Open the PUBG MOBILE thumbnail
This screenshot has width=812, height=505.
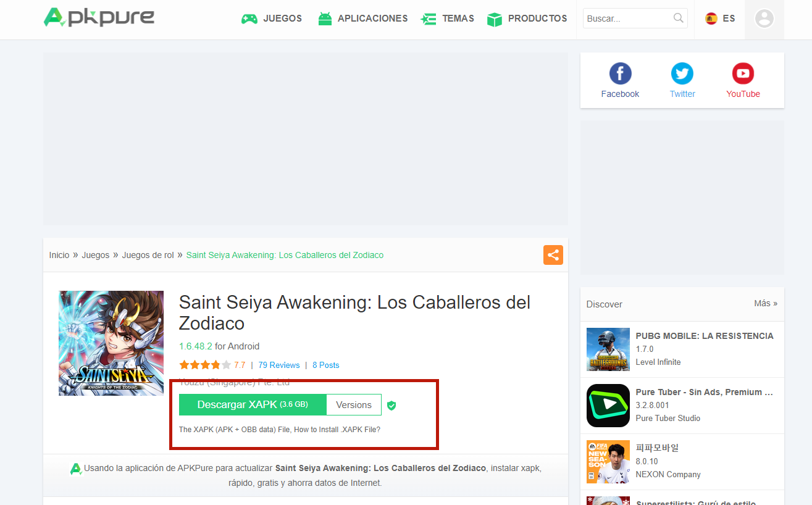[608, 349]
